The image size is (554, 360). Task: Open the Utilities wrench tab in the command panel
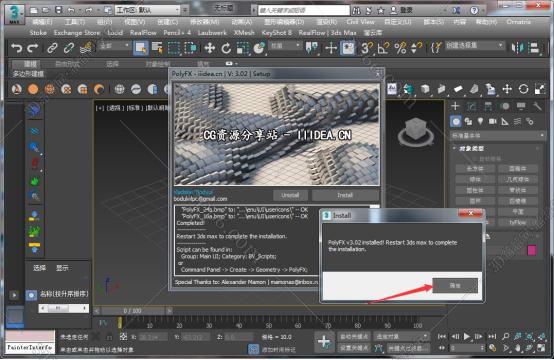click(537, 106)
